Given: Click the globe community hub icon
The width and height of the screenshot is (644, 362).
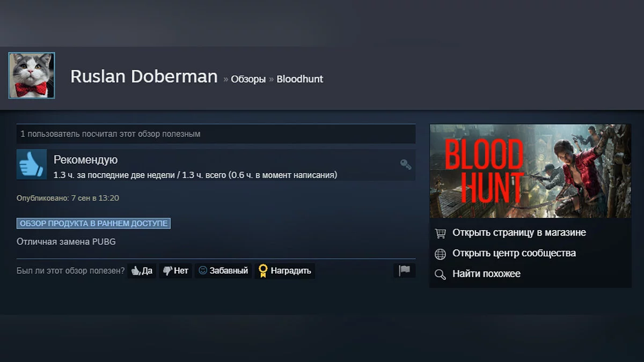Looking at the screenshot, I should coord(441,254).
